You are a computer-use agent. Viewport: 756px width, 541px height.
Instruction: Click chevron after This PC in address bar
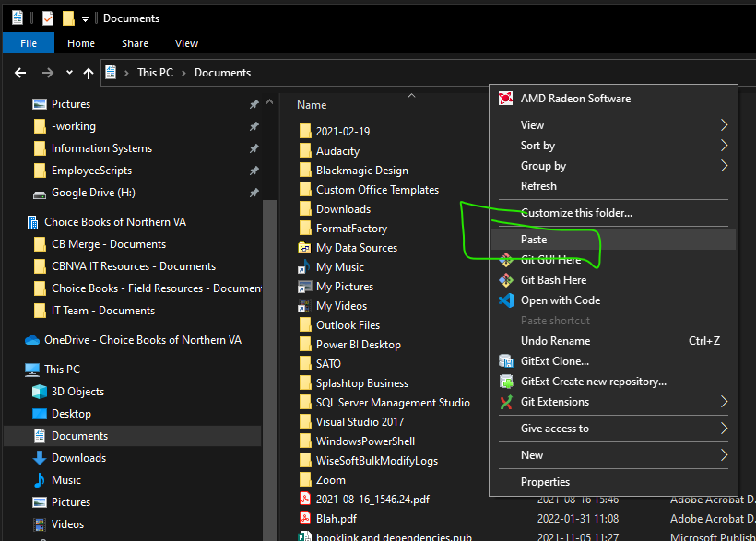(x=183, y=73)
